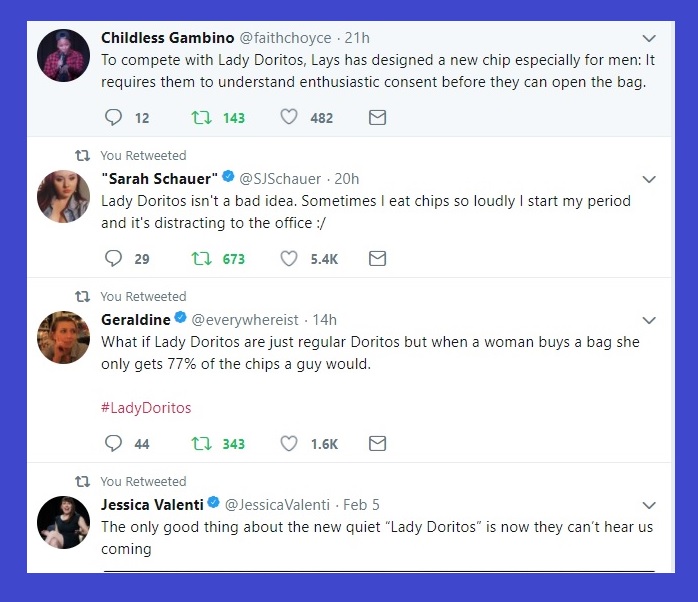Expand more options on Childless Gambino's tweet

(649, 39)
